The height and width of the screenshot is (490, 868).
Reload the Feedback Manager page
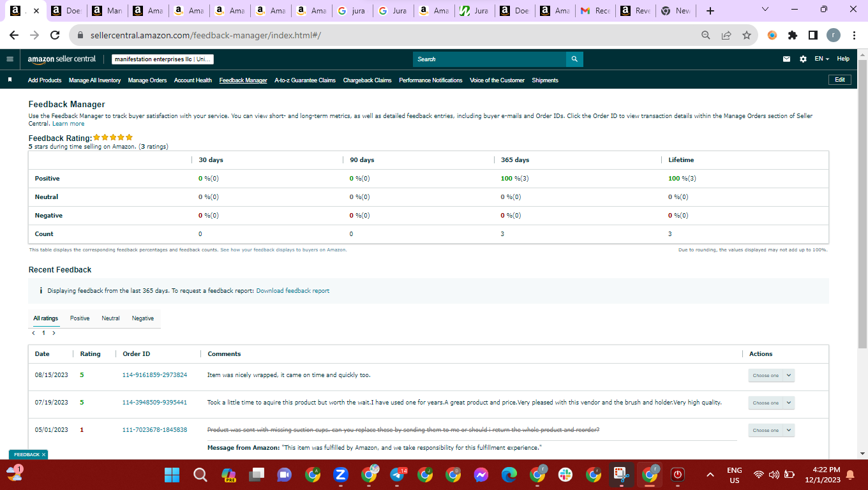tap(55, 35)
